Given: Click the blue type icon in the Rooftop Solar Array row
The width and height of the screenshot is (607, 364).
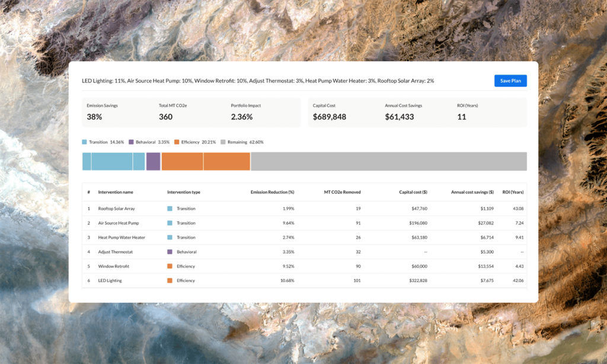Looking at the screenshot, I should click(170, 209).
